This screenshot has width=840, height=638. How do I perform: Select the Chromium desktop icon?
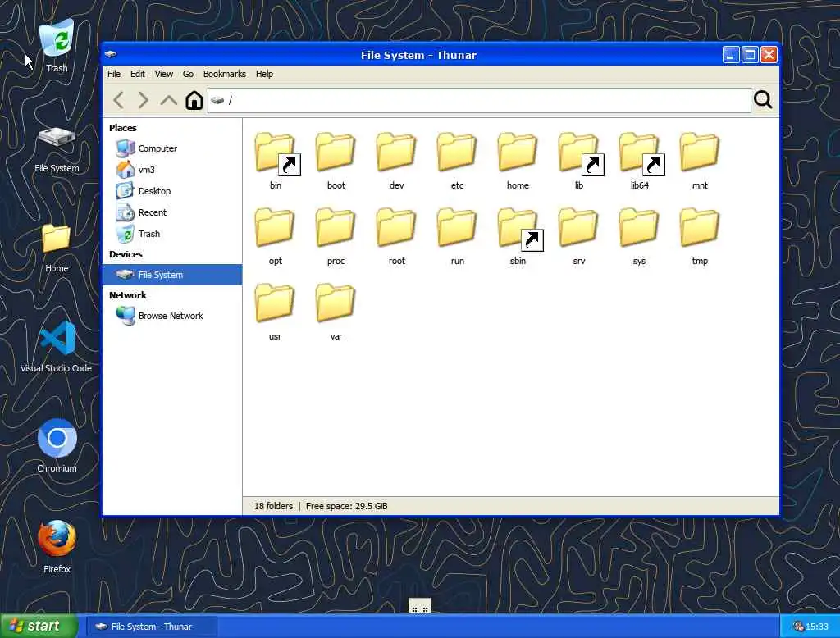click(x=57, y=438)
